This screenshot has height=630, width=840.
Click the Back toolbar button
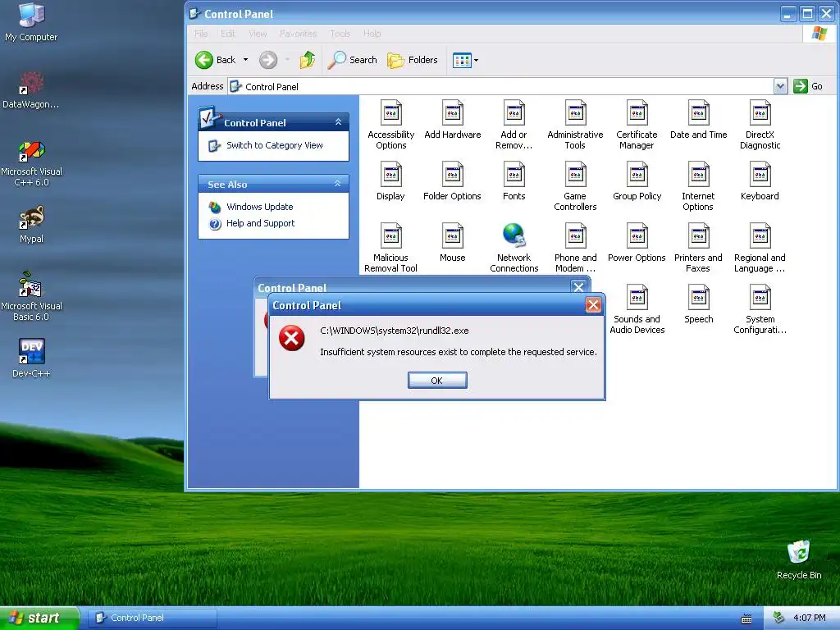pos(216,60)
